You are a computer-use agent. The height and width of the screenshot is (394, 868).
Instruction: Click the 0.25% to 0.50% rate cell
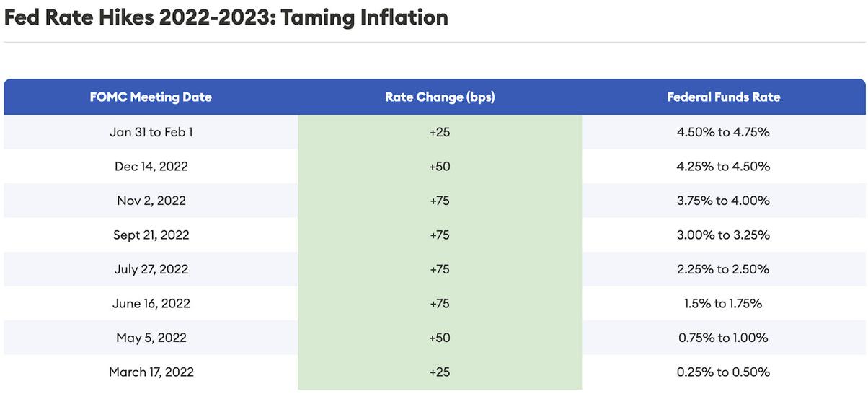[723, 372]
